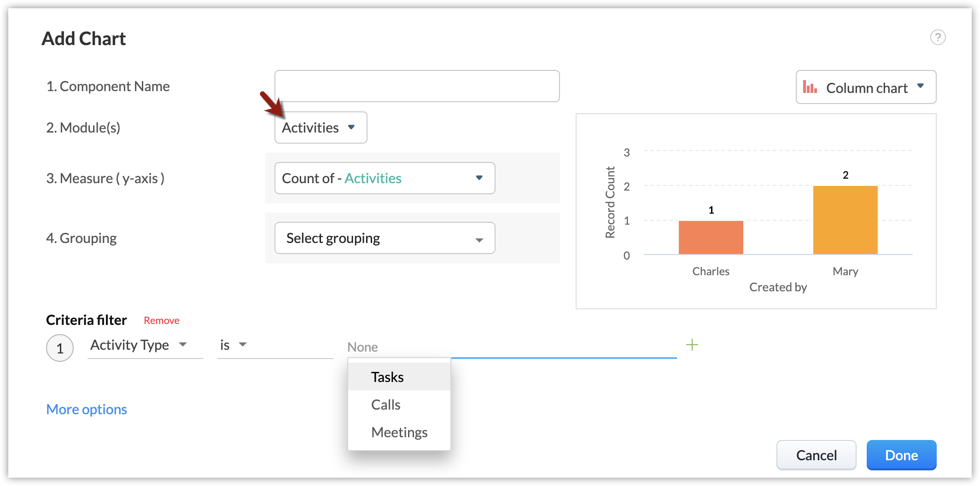Open the Select grouping dropdown

pos(385,238)
